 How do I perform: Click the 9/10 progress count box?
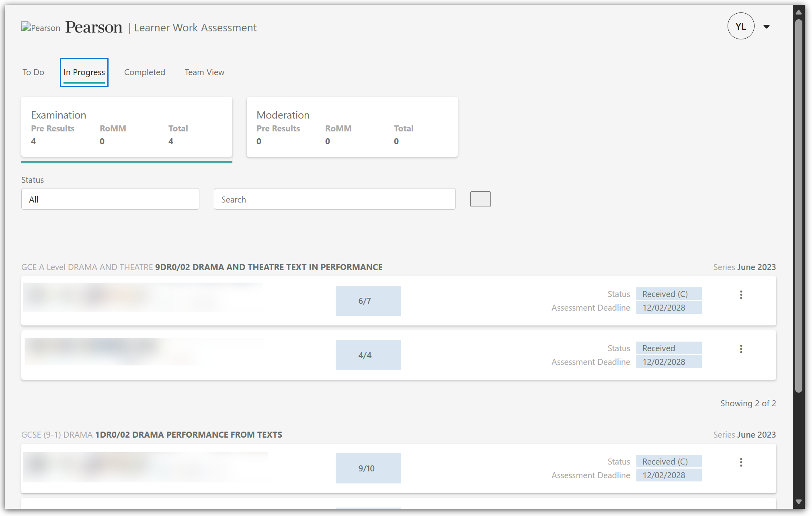coord(368,468)
